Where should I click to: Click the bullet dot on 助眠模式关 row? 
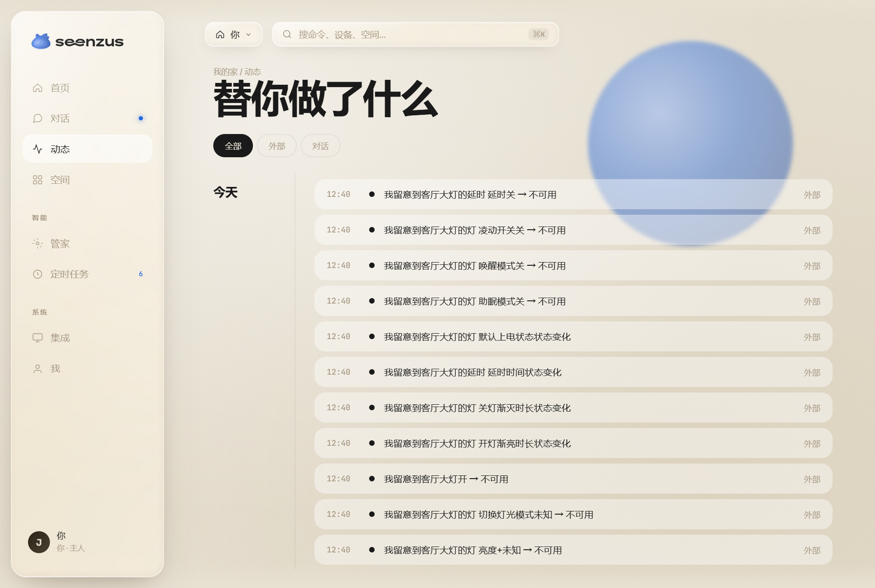[x=372, y=301]
